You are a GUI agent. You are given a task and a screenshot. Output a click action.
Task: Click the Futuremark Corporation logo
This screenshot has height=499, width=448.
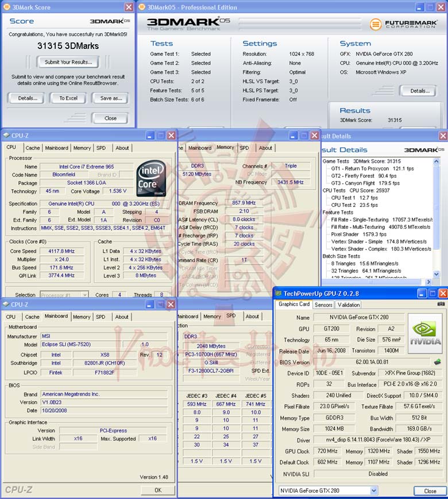[403, 24]
